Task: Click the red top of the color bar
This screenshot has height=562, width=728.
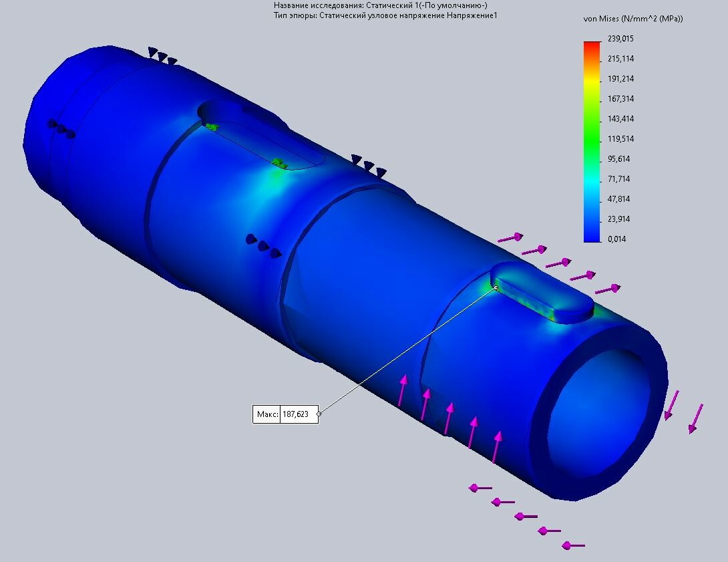Action: pos(591,45)
